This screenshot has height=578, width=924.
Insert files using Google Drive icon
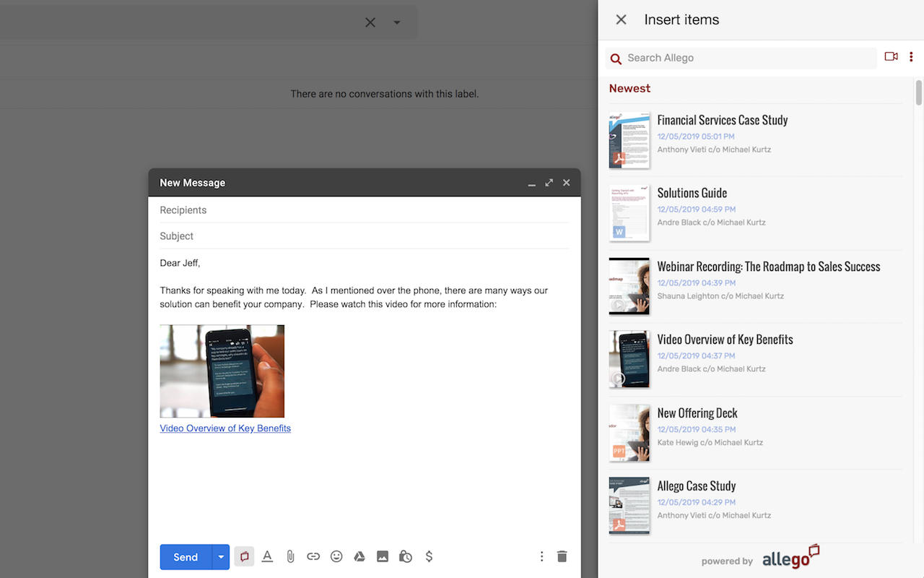359,556
